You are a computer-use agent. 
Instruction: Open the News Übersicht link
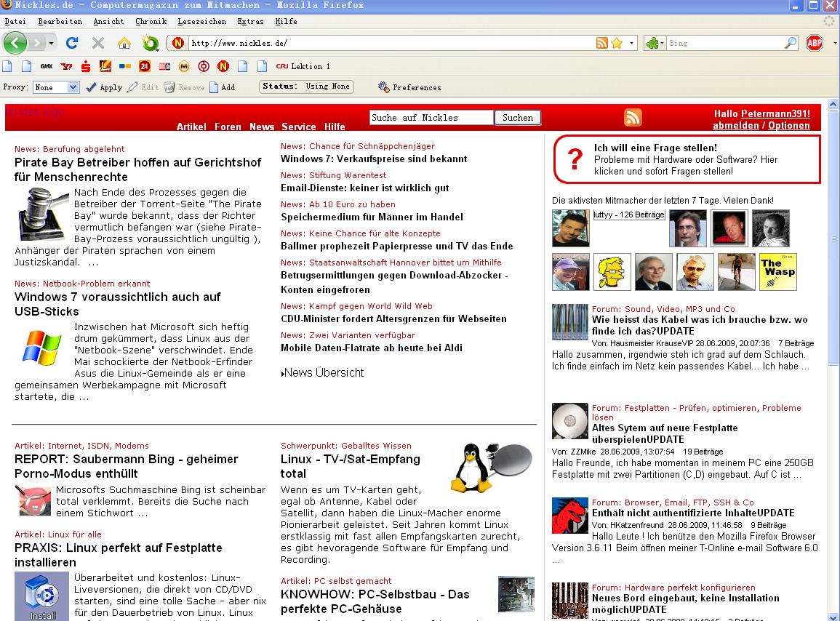point(322,373)
